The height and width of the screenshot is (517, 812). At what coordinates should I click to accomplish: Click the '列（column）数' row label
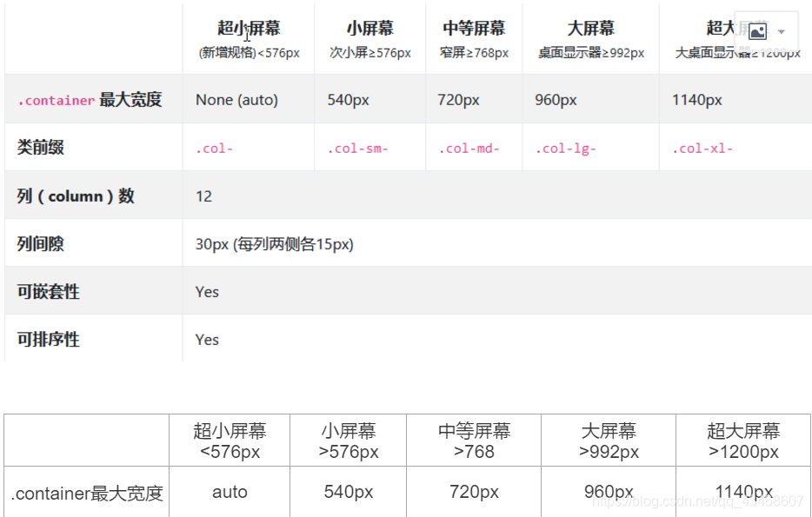[x=76, y=196]
